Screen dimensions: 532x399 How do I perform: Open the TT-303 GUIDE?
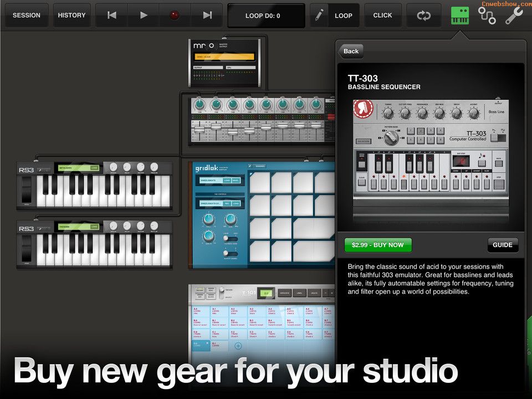(x=503, y=245)
